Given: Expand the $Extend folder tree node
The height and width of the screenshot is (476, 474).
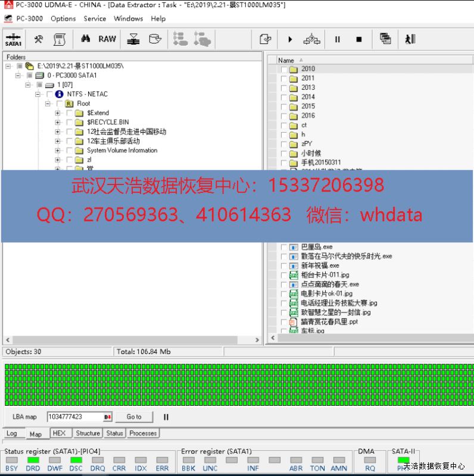Looking at the screenshot, I should click(x=58, y=113).
